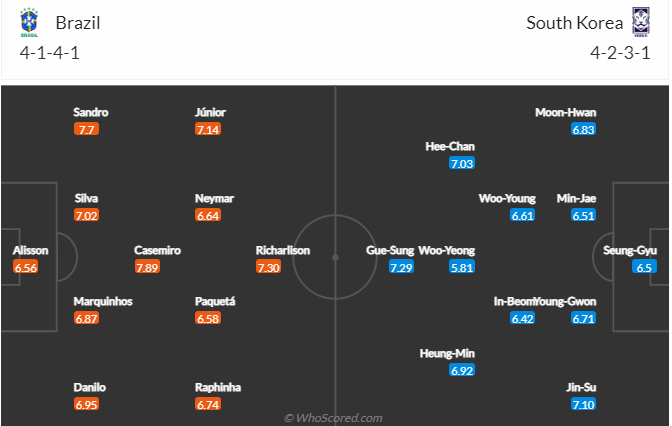Click Min-Jae's 6.51 rating badge
Screen dimensions: 672x426
tap(583, 216)
